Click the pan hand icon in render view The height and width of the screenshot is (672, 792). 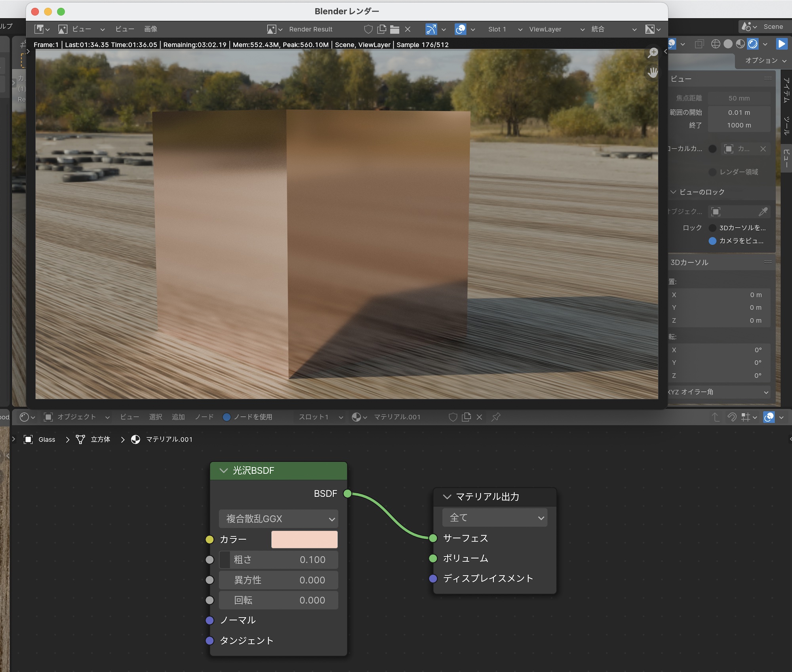pos(652,72)
